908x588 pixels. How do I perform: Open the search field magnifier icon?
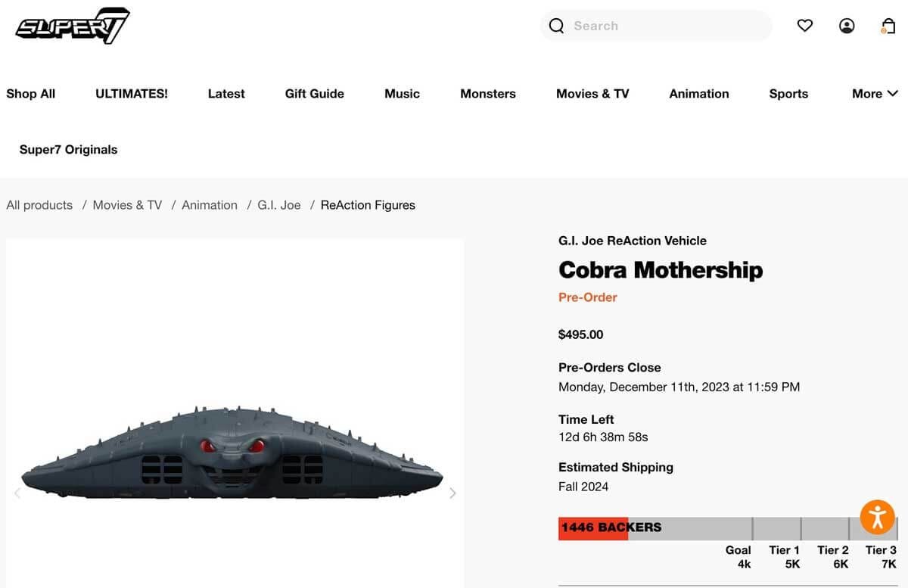pyautogui.click(x=556, y=25)
